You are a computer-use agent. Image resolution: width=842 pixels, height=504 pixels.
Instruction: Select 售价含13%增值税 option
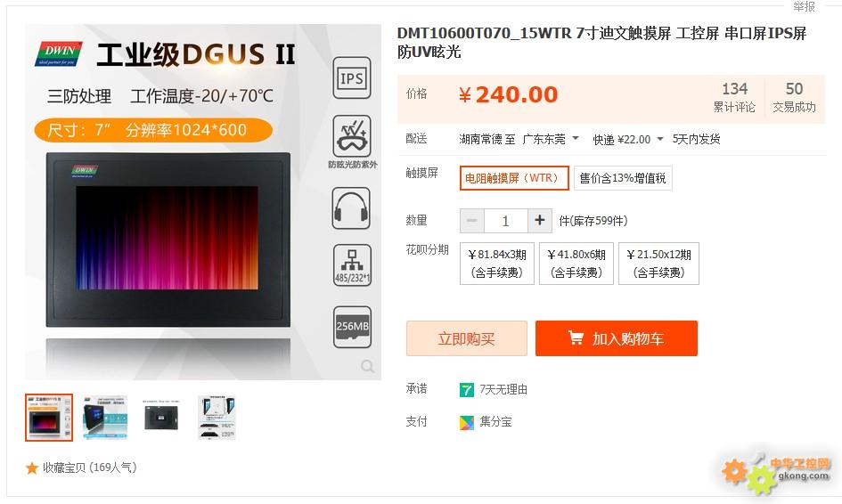click(623, 178)
